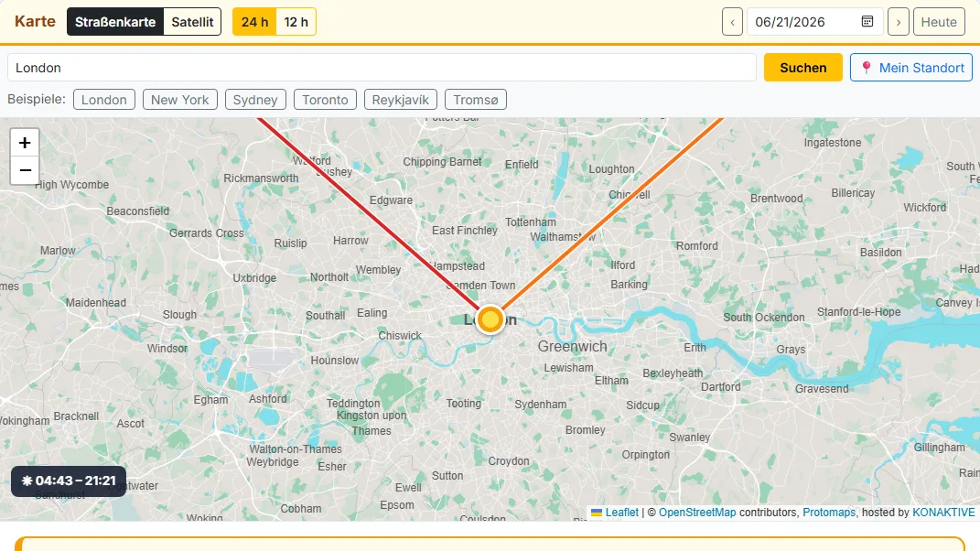Image resolution: width=980 pixels, height=551 pixels.
Task: Click the Karte heading
Action: 35,21
